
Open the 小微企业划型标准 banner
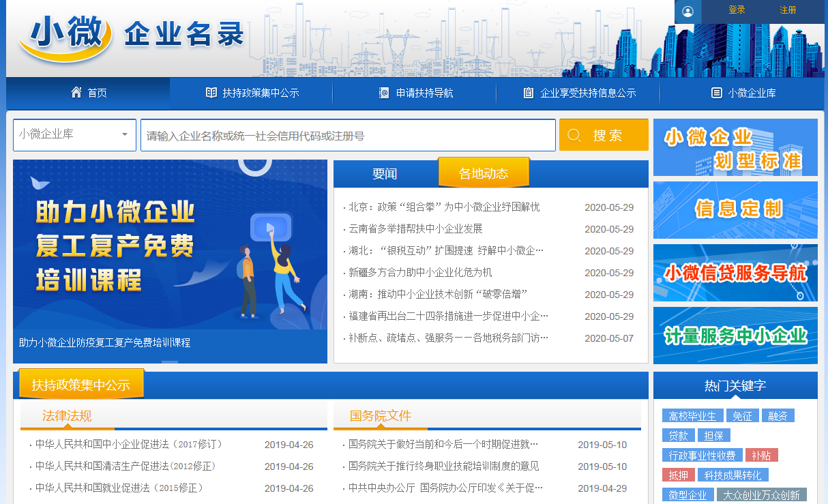[735, 147]
